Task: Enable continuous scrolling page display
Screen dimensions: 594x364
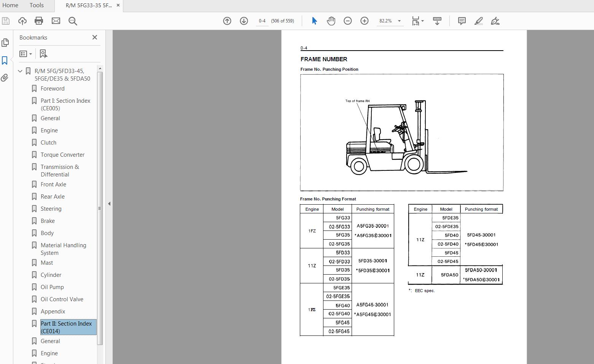Action: 437,21
